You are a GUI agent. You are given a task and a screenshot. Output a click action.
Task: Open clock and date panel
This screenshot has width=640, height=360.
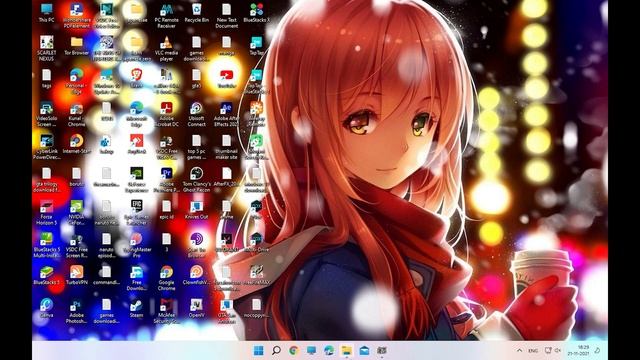(x=578, y=350)
